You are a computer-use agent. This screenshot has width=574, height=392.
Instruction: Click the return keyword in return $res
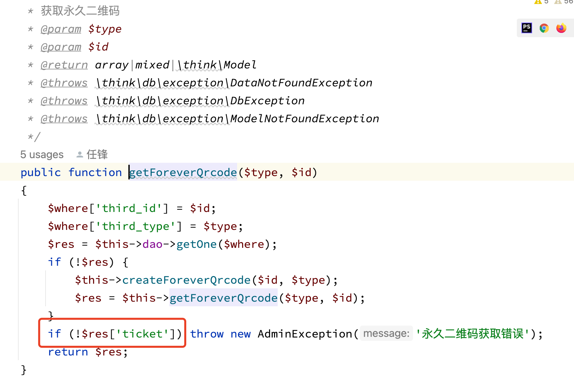coord(68,352)
